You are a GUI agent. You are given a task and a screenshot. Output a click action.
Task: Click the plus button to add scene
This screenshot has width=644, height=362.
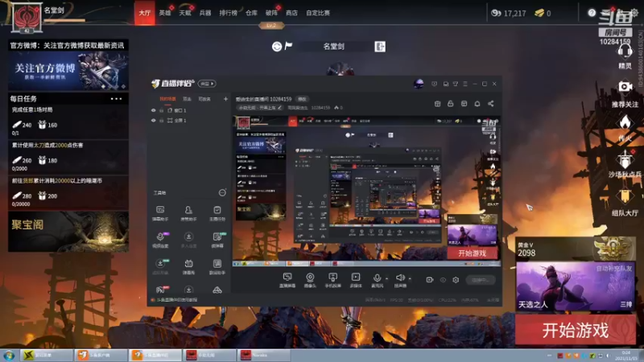click(x=225, y=99)
